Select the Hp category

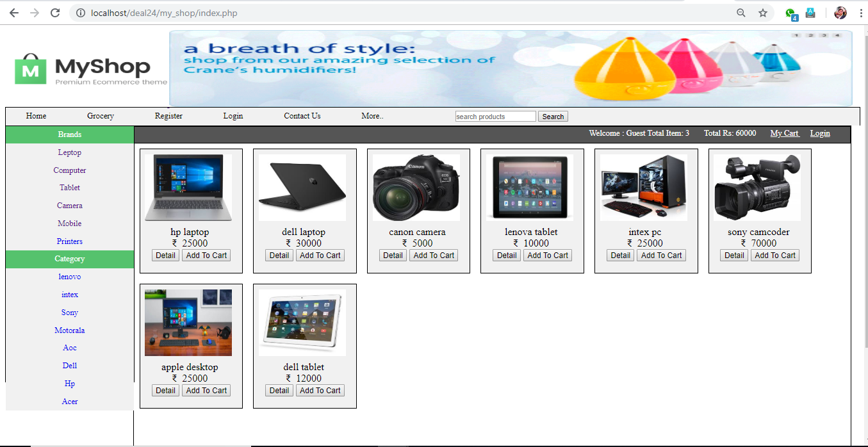click(70, 384)
